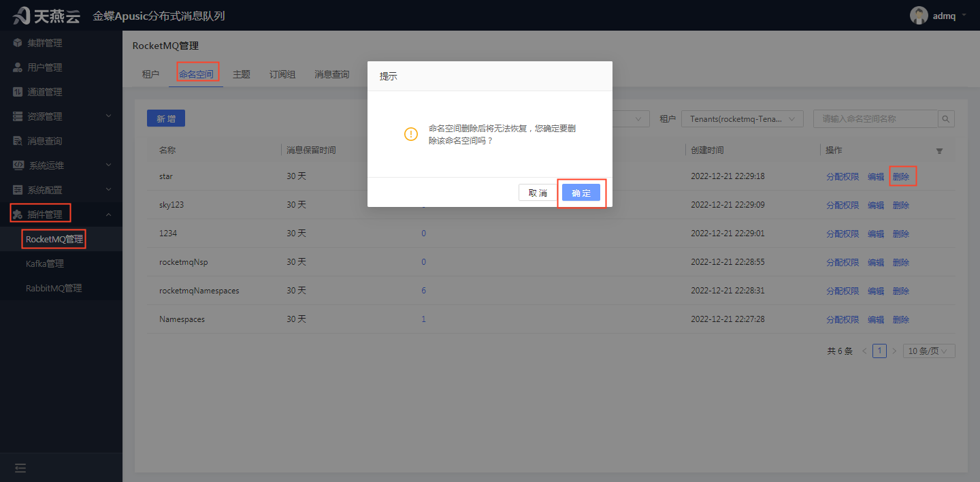The height and width of the screenshot is (482, 980).
Task: Click 编辑 for rocketmqNamespaces row
Action: click(876, 291)
